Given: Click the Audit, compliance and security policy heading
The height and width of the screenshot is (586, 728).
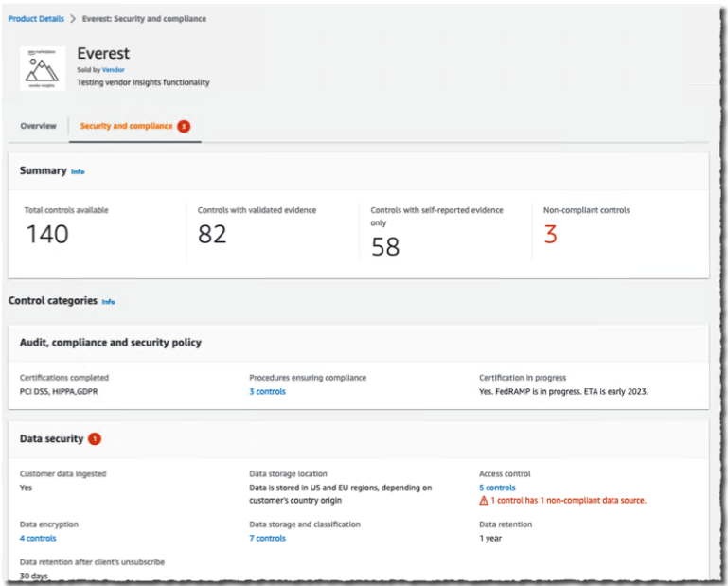Looking at the screenshot, I should pyautogui.click(x=111, y=343).
